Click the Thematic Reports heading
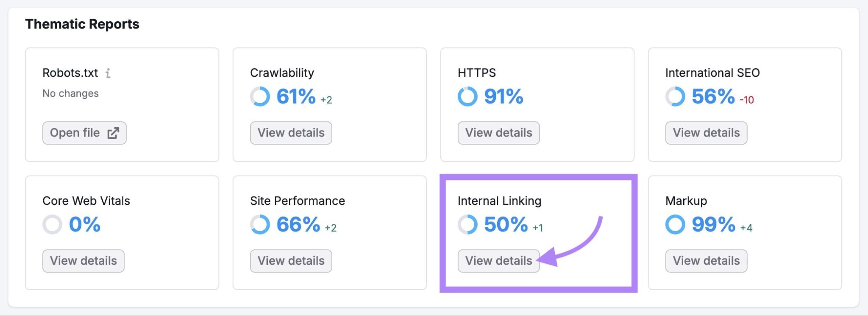 click(x=82, y=24)
